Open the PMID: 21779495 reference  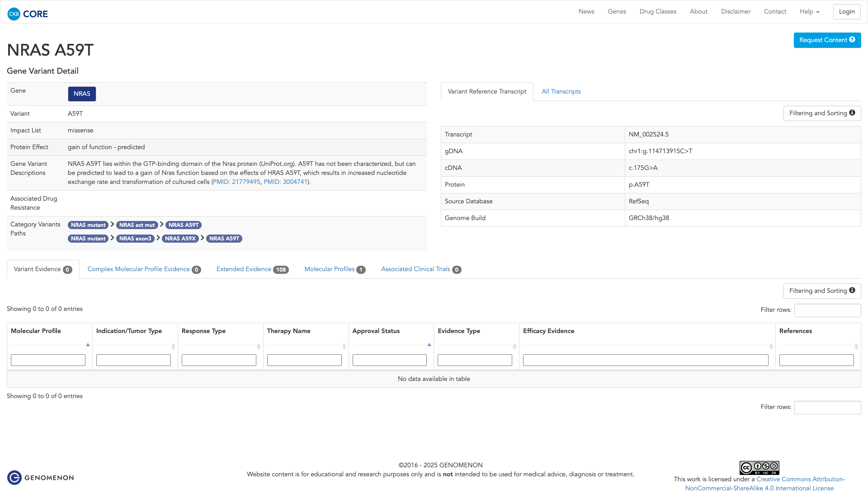pos(236,182)
